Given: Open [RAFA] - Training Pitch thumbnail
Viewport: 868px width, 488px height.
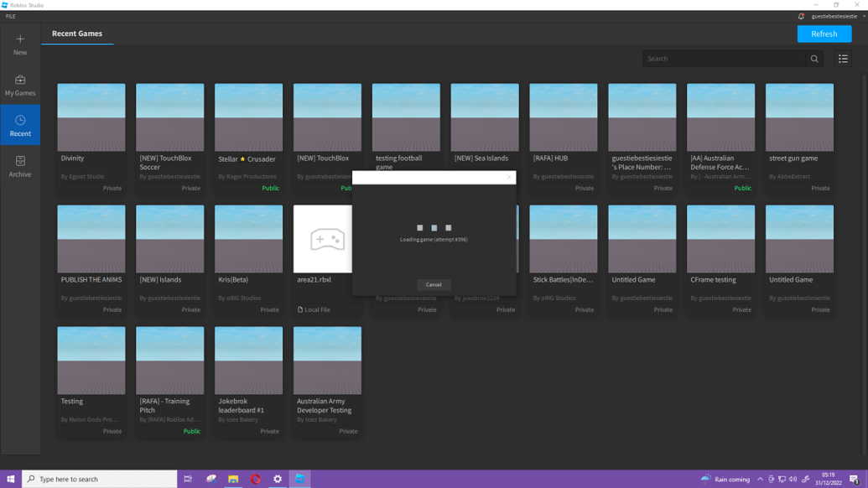Looking at the screenshot, I should tap(170, 361).
